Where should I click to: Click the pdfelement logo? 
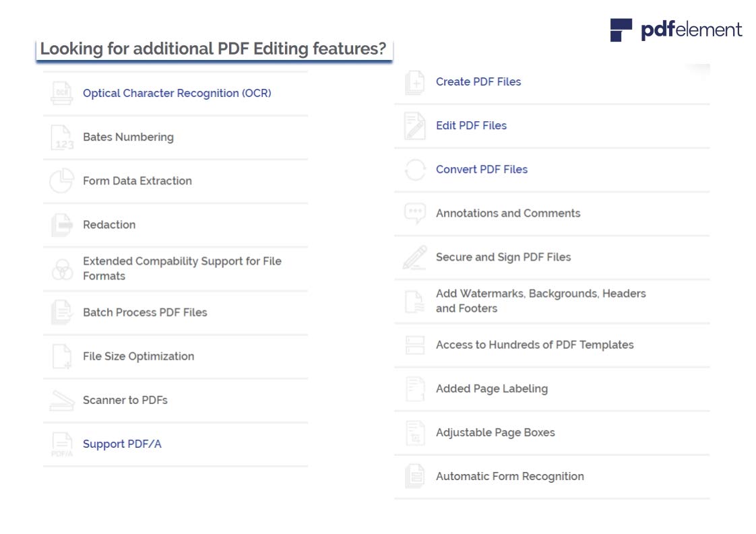(x=676, y=30)
